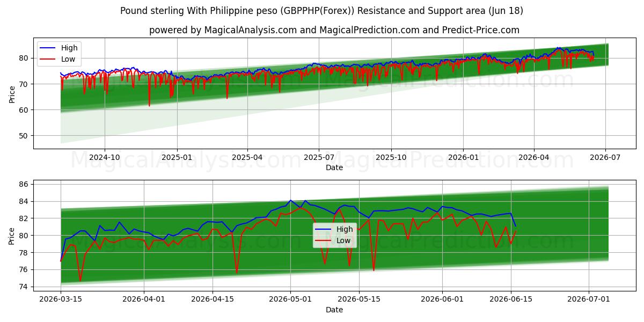Click 'High' in the top chart legend
Image resolution: width=644 pixels, height=322 pixels.
click(x=69, y=48)
